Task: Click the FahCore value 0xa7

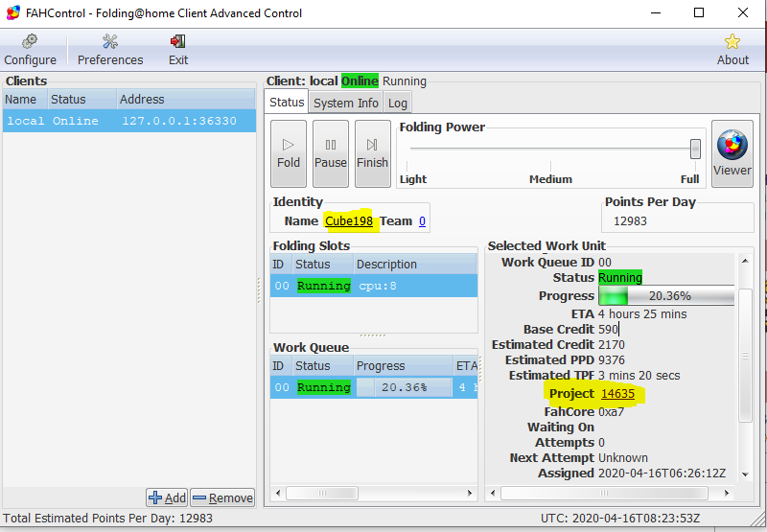Action: pyautogui.click(x=611, y=412)
